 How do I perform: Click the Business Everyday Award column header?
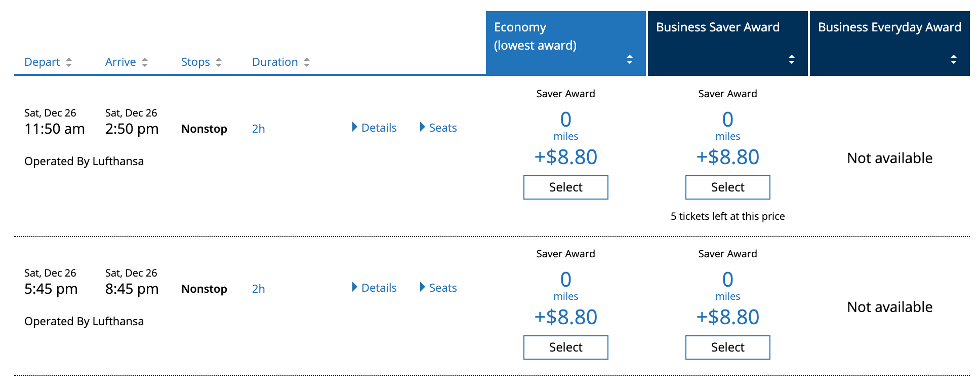(889, 27)
